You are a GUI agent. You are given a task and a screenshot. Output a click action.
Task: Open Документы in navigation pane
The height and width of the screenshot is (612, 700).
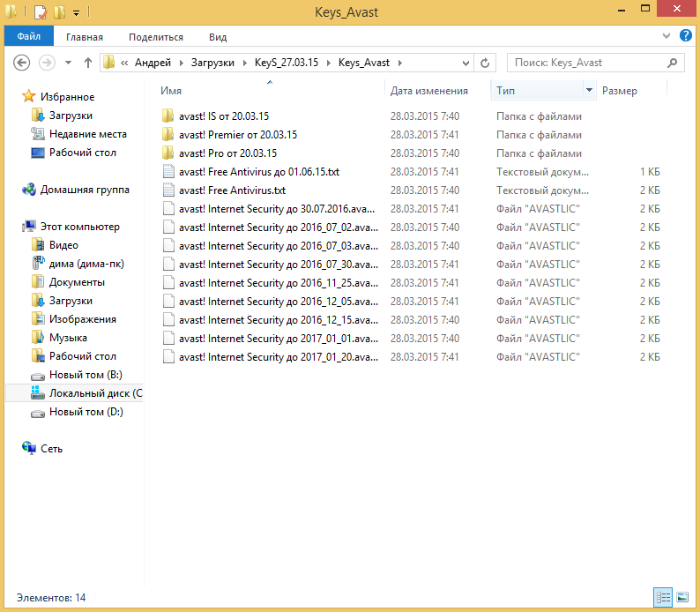(77, 282)
